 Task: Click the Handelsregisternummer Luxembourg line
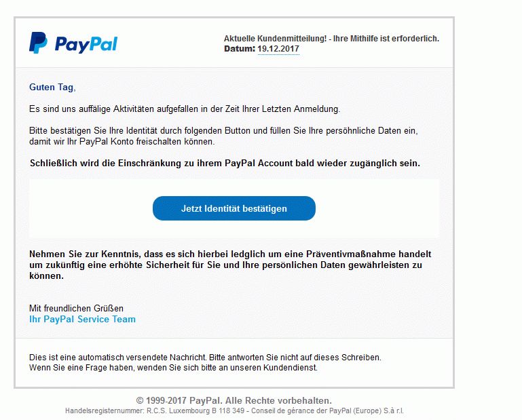pos(234,411)
